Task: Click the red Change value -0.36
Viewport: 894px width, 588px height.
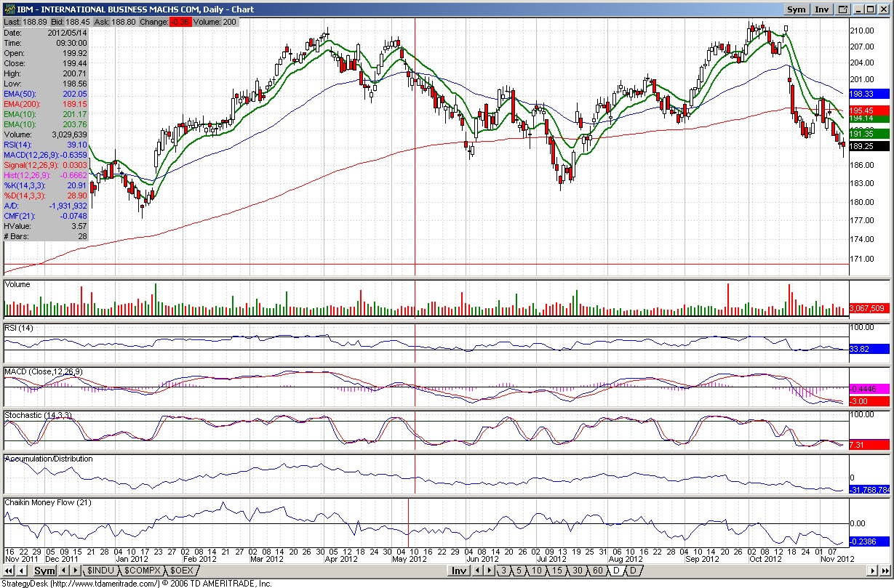Action: coord(180,22)
